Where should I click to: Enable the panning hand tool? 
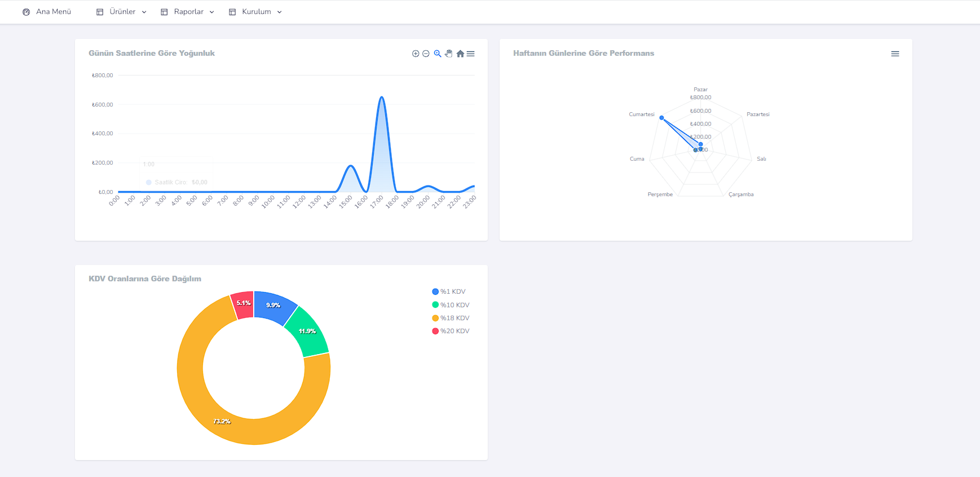coord(449,54)
